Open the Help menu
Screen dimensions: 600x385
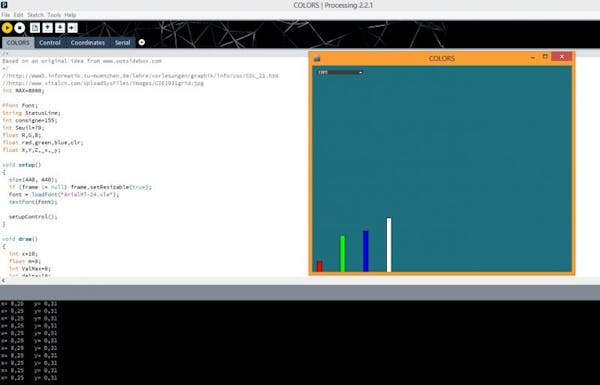pos(70,15)
